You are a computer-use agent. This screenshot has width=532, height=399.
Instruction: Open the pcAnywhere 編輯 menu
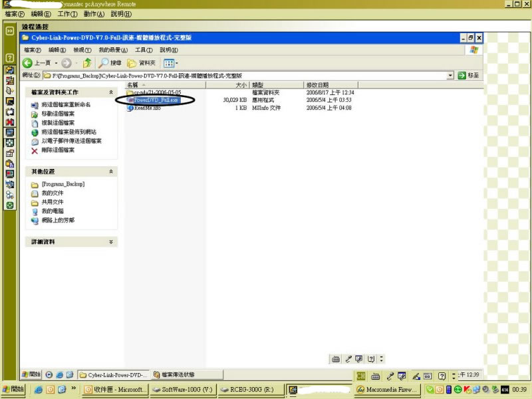click(41, 14)
